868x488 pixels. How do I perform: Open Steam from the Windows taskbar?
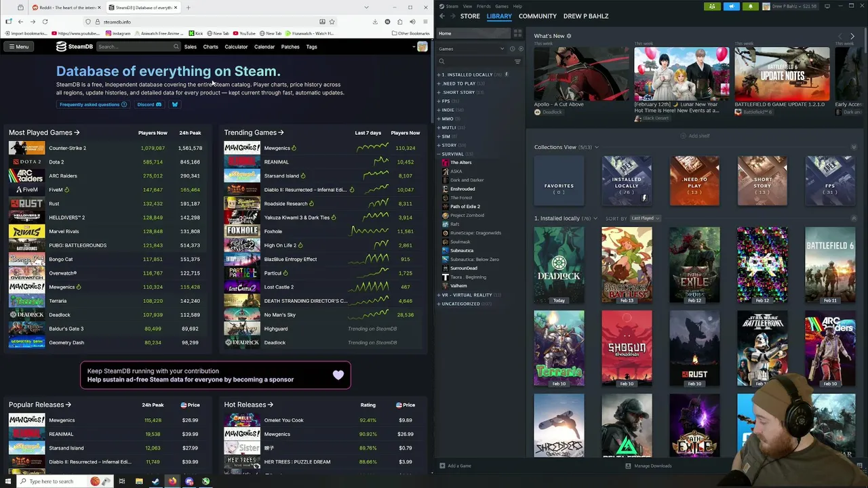155,481
